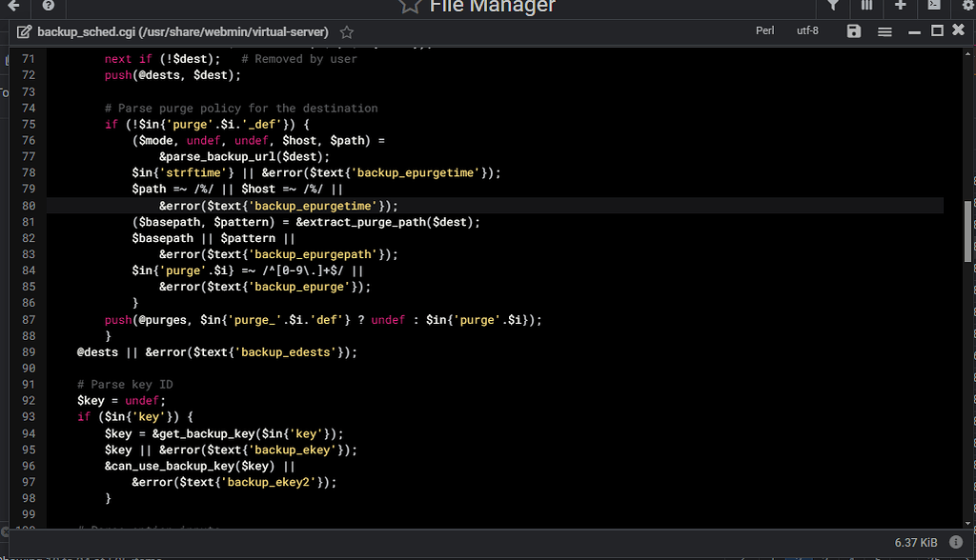
Task: Open the filter funnel icon in toolbar
Action: point(833,6)
